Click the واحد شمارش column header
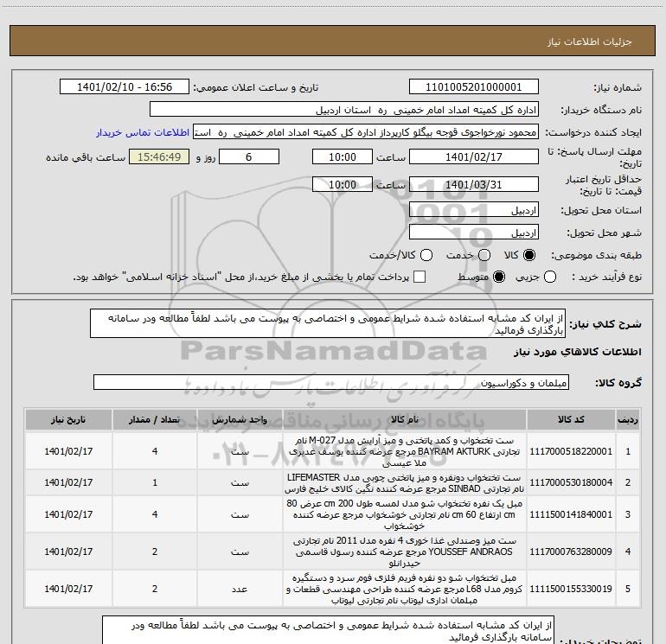Image resolution: width=666 pixels, height=644 pixels. point(240,420)
